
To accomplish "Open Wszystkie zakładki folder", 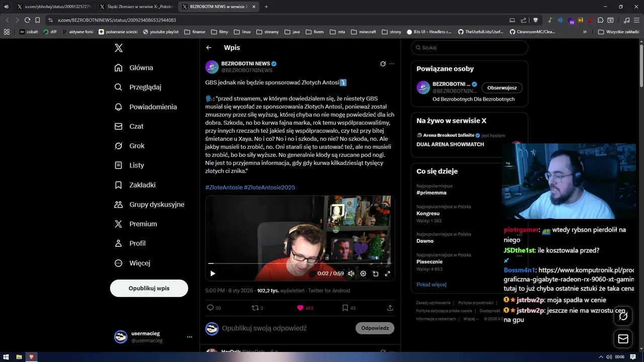I will pyautogui.click(x=618, y=32).
